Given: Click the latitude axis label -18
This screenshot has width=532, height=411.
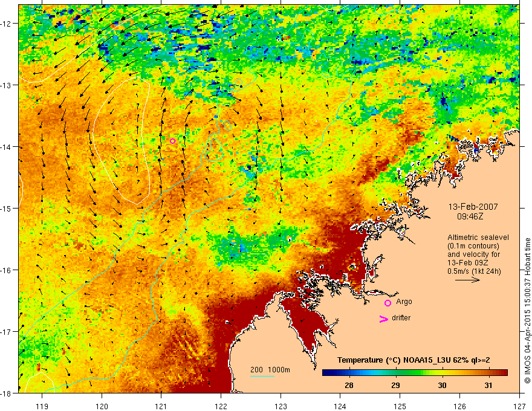Looking at the screenshot, I should coord(6,393).
